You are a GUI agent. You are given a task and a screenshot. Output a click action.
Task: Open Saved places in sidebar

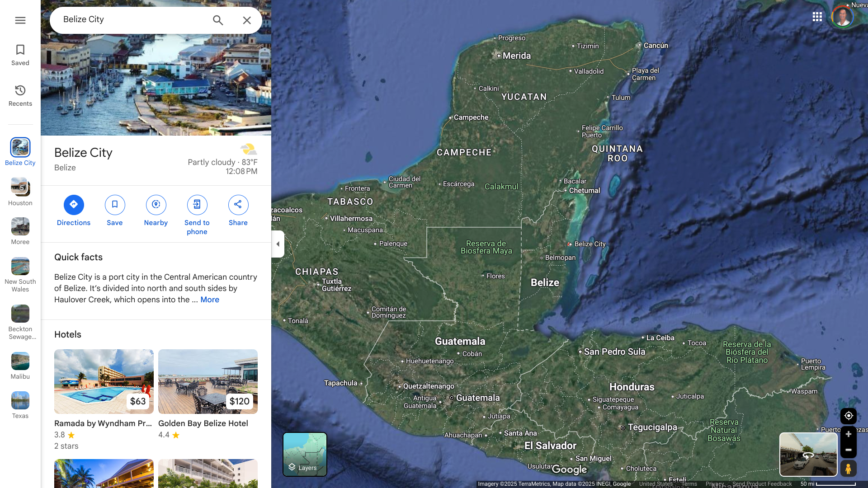pyautogui.click(x=20, y=55)
